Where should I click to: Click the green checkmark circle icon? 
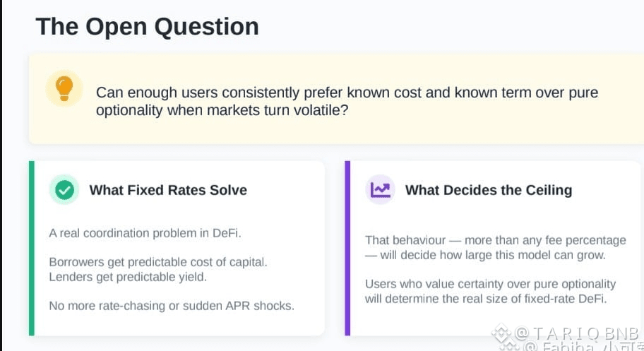point(64,190)
